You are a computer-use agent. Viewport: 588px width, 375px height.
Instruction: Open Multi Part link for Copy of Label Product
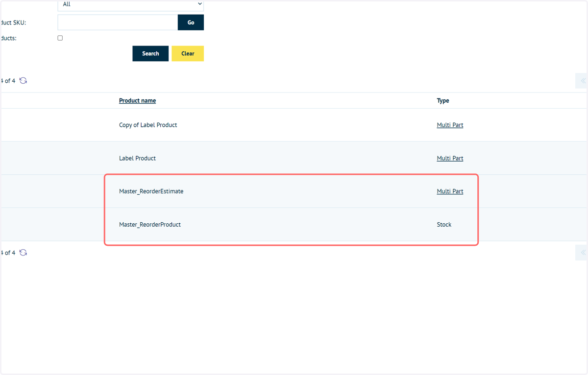(450, 125)
